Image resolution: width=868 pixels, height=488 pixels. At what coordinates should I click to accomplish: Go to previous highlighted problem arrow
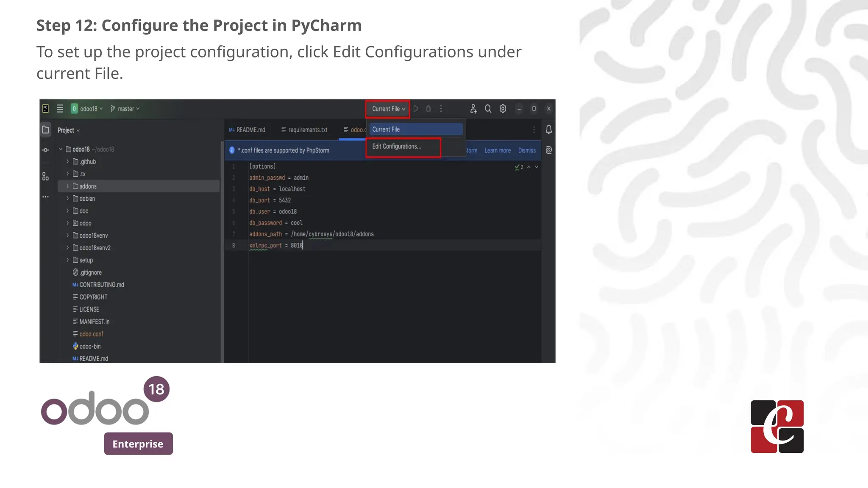click(x=529, y=167)
